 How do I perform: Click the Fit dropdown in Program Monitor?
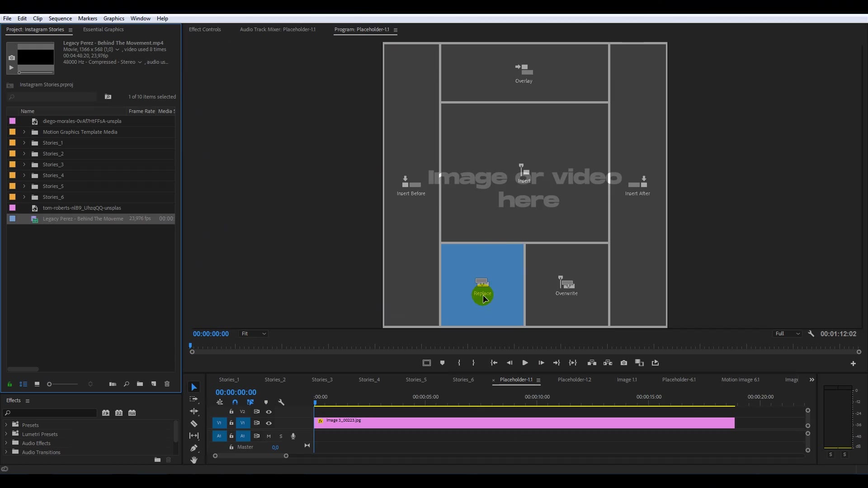(253, 333)
